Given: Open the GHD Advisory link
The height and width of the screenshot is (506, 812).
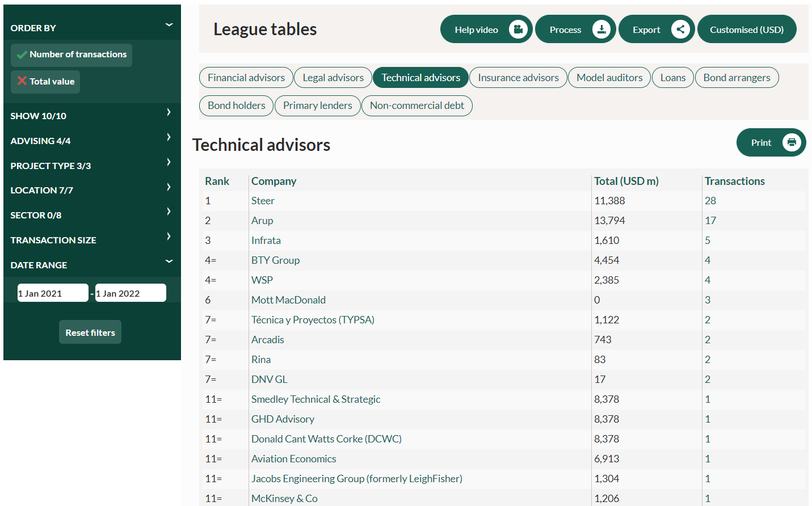Looking at the screenshot, I should [x=283, y=419].
